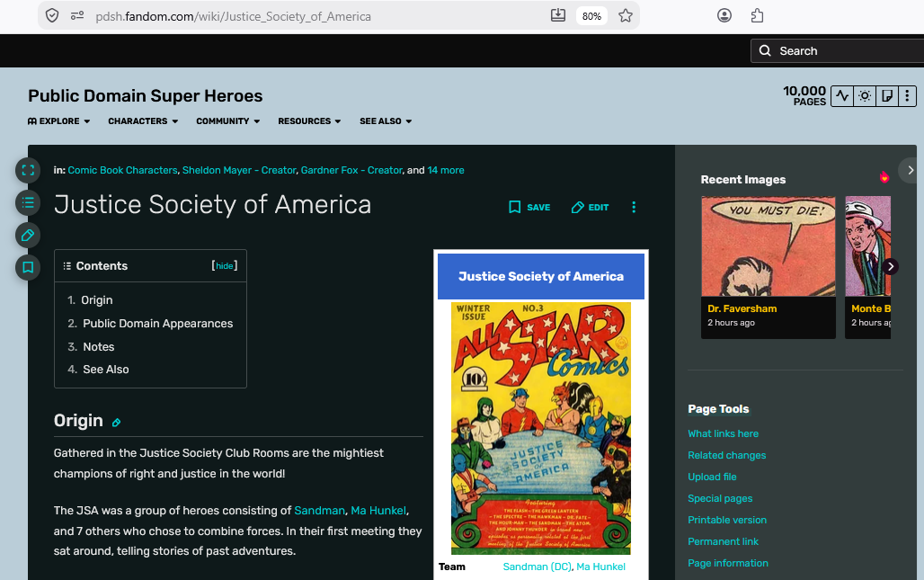Viewport: 924px width, 580px height.
Task: Jump to See Also in Contents
Action: [x=105, y=370]
